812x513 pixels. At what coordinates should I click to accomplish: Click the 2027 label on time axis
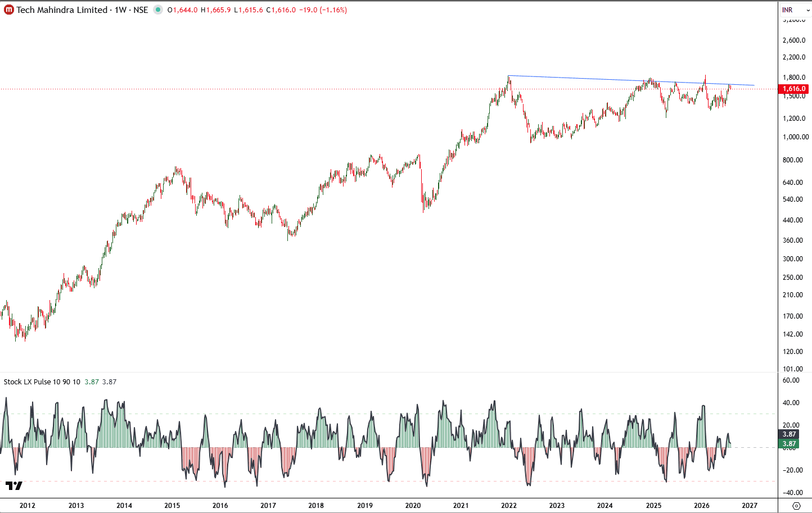(x=750, y=506)
